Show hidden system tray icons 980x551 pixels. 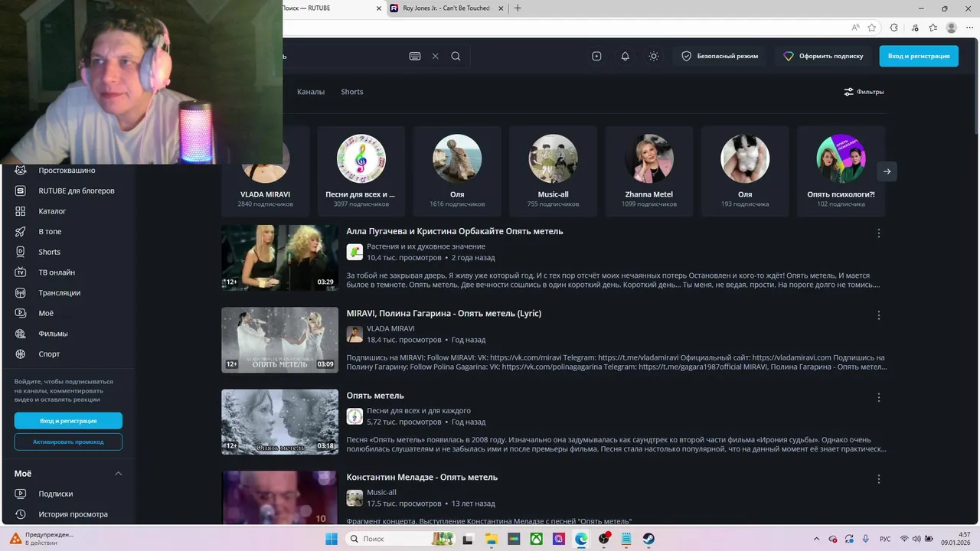[816, 539]
